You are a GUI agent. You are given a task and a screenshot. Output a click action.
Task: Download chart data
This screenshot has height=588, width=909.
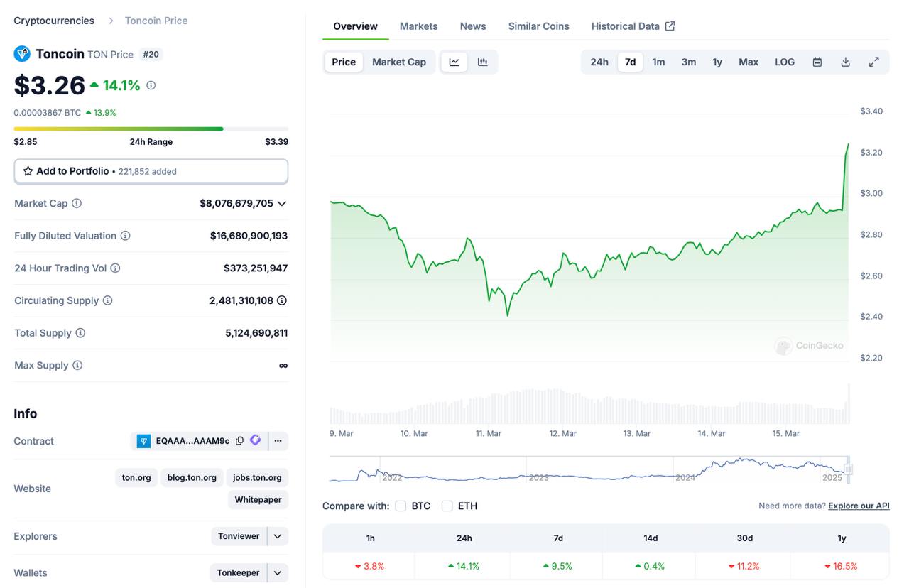(x=845, y=62)
